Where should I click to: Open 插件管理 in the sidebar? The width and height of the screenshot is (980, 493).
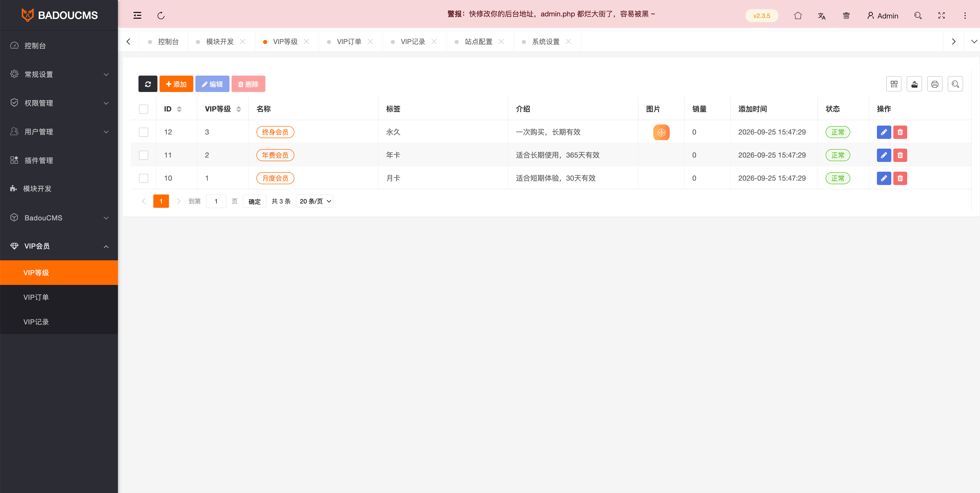(59, 160)
